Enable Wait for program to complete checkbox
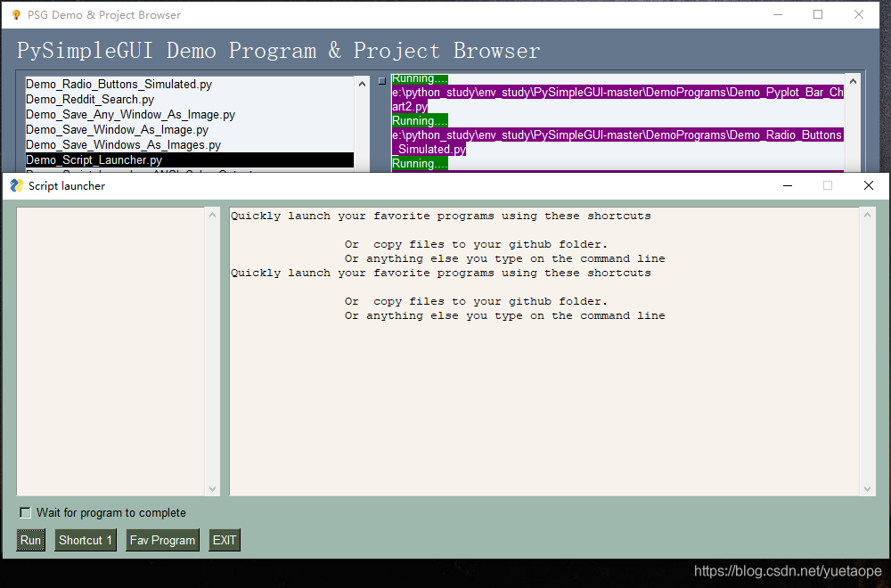This screenshot has width=891, height=588. (25, 513)
